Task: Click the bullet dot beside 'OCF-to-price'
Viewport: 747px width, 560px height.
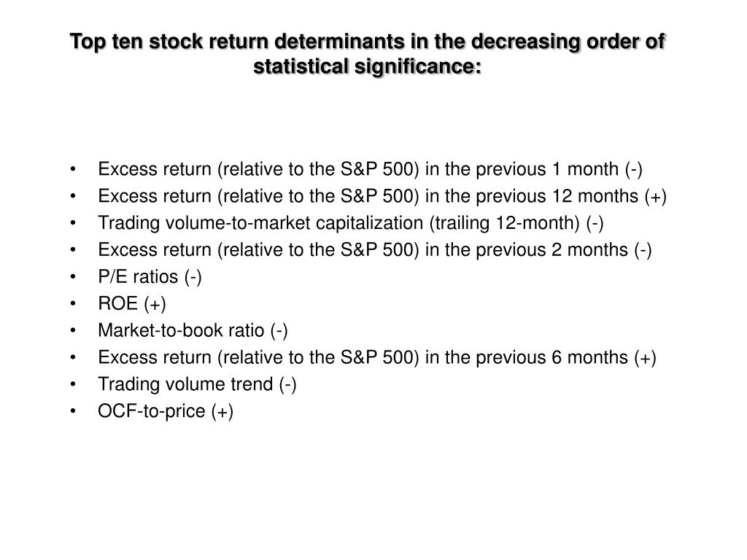Action: pyautogui.click(x=73, y=411)
